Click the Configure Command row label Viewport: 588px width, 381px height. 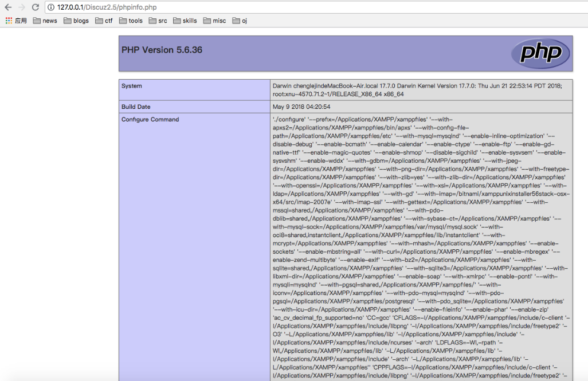click(x=150, y=120)
